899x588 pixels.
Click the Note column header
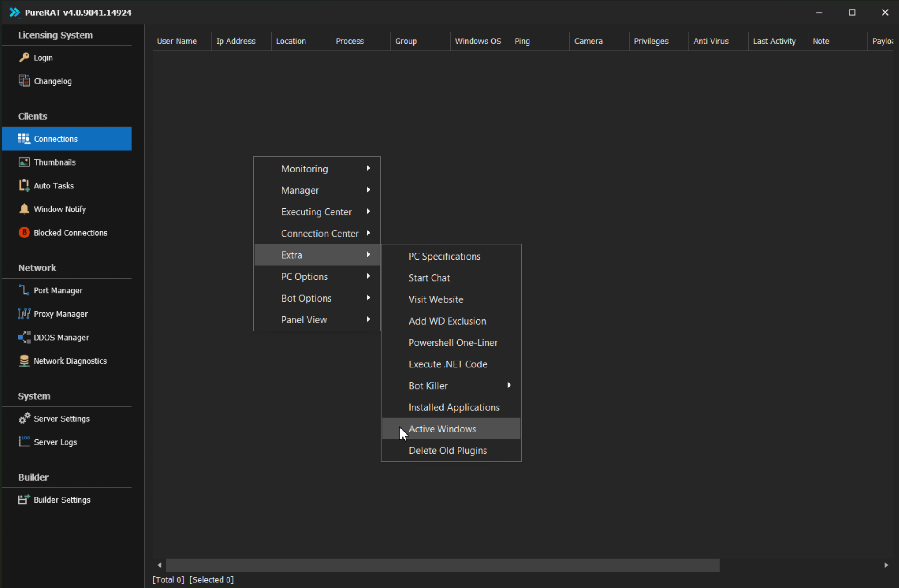[x=837, y=41]
